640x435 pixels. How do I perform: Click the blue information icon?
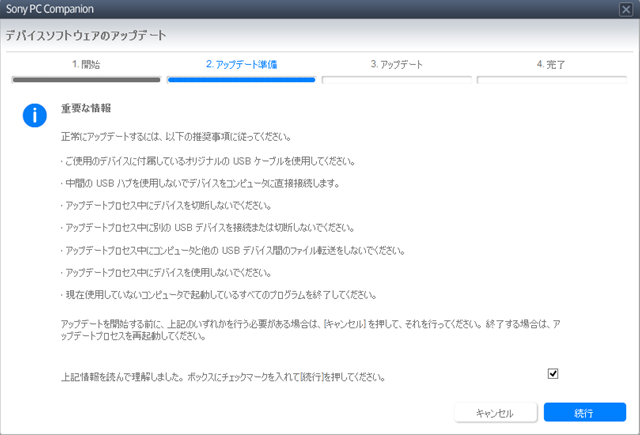pos(35,115)
